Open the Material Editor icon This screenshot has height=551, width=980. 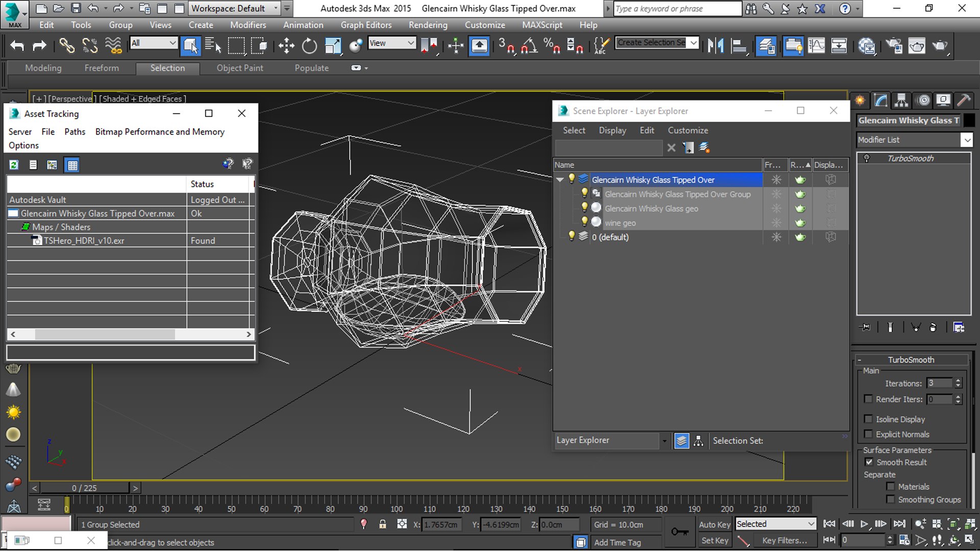(x=866, y=46)
